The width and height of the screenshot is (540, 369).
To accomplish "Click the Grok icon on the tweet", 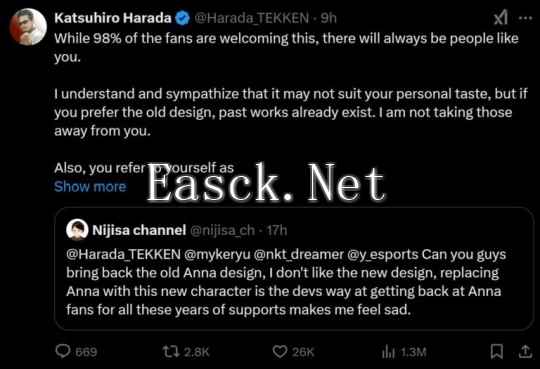I will pyautogui.click(x=500, y=17).
